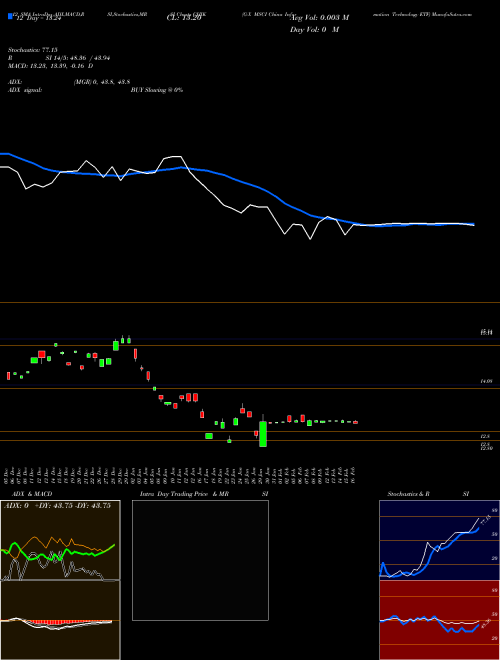Click the 'Stochastics & R' panel title

click(x=409, y=494)
